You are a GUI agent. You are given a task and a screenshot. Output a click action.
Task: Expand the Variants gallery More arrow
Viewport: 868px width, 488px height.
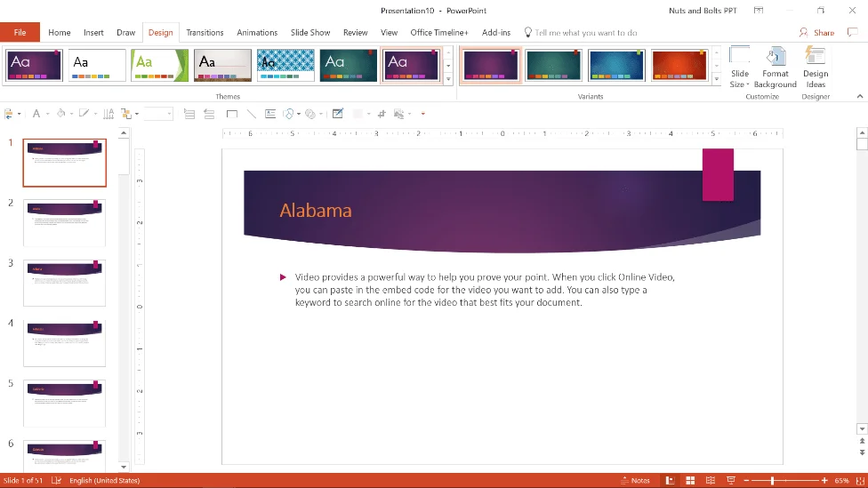[x=716, y=79]
